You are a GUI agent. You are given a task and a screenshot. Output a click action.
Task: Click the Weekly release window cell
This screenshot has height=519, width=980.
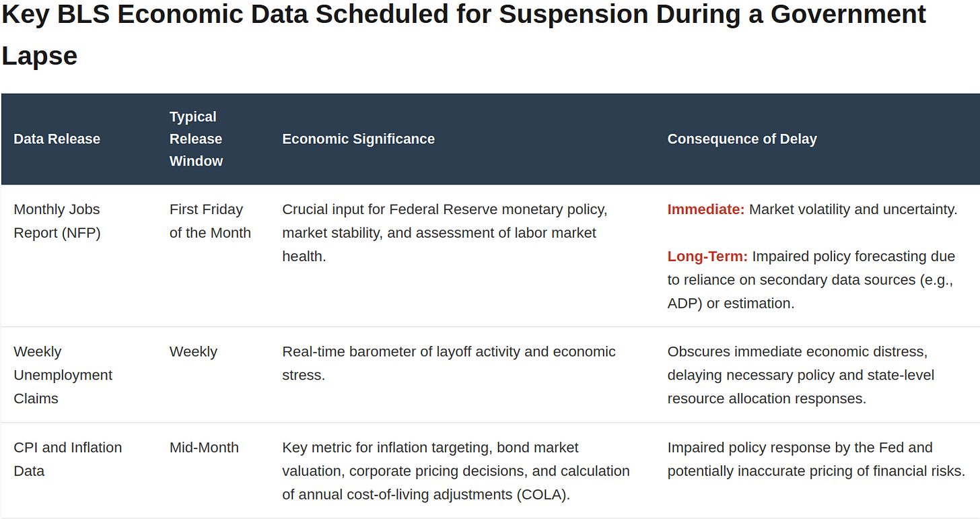(193, 351)
